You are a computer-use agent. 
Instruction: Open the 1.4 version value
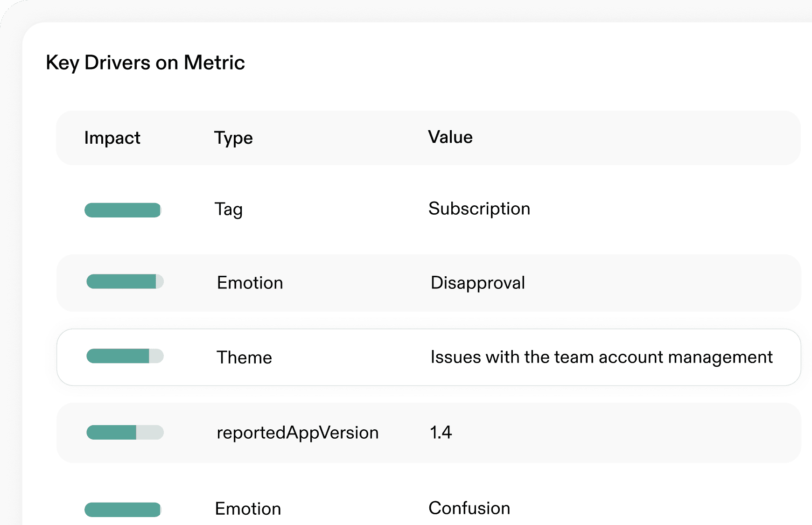(441, 433)
